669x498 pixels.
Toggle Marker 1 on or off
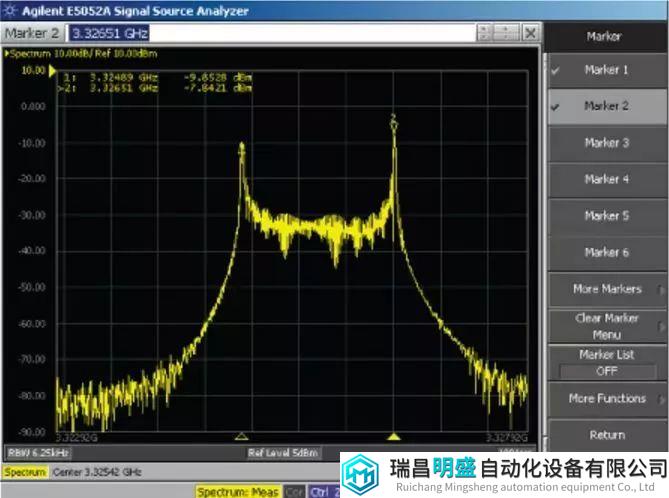click(607, 70)
